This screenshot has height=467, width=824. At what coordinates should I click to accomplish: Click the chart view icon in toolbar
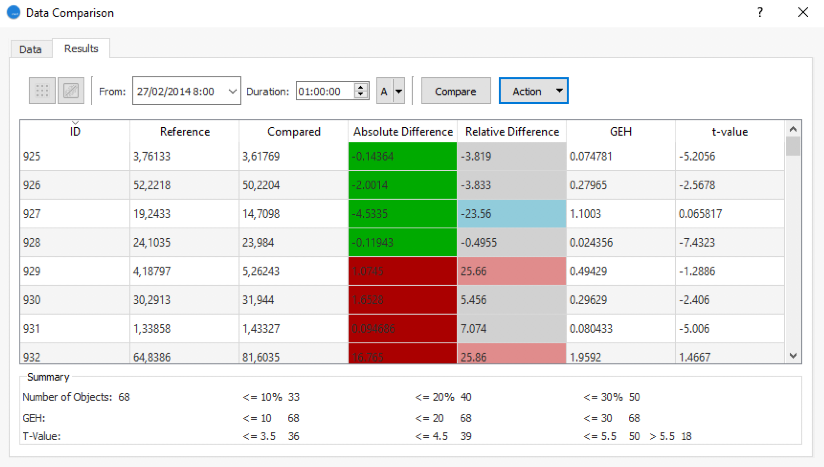[71, 91]
